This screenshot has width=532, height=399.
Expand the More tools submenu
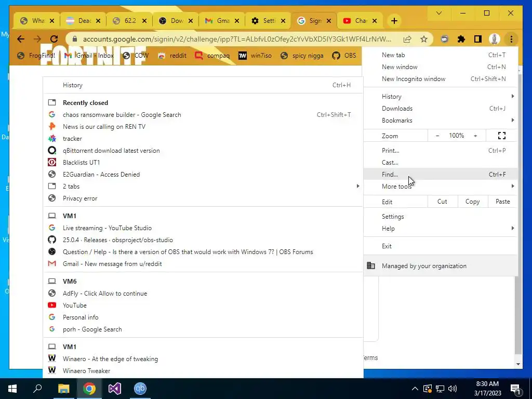click(441, 187)
